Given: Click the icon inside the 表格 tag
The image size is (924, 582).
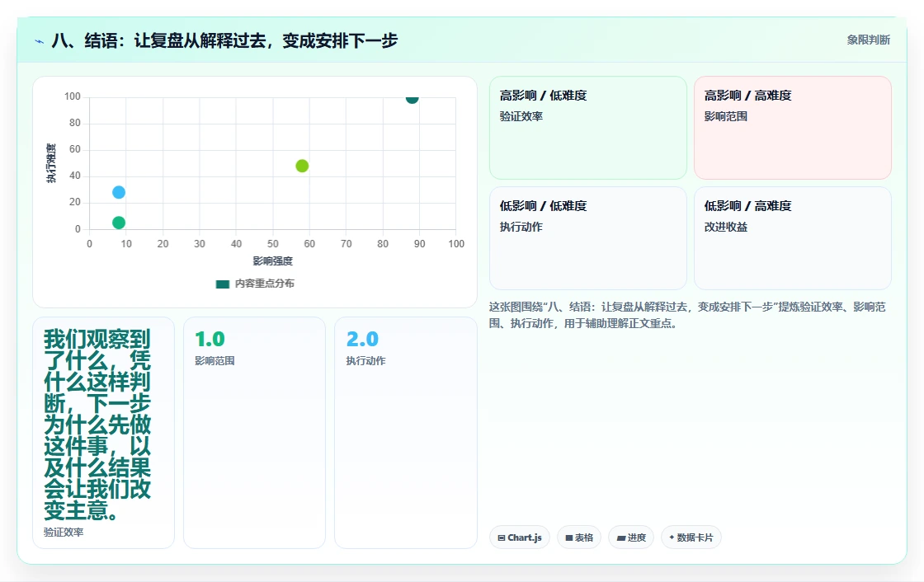Looking at the screenshot, I should (x=568, y=537).
